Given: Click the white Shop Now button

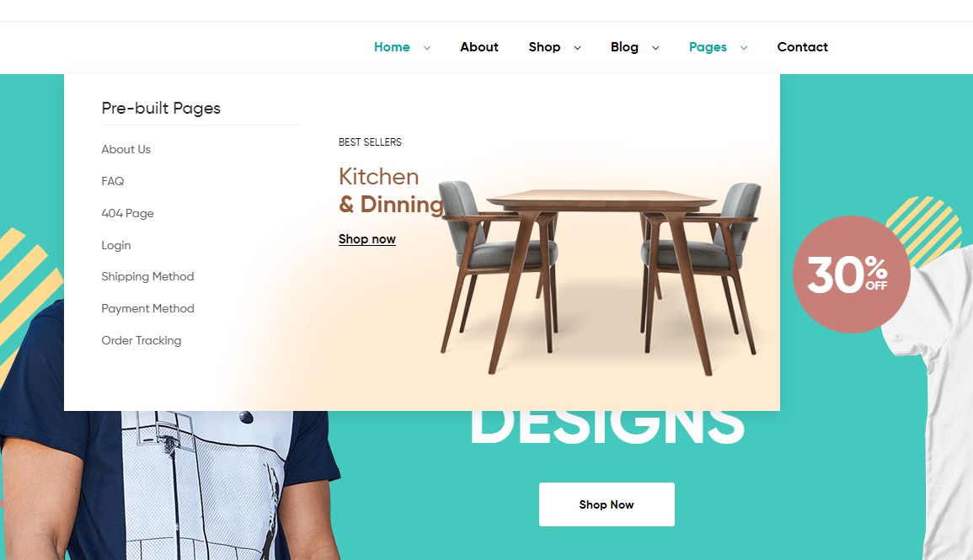Looking at the screenshot, I should (607, 504).
